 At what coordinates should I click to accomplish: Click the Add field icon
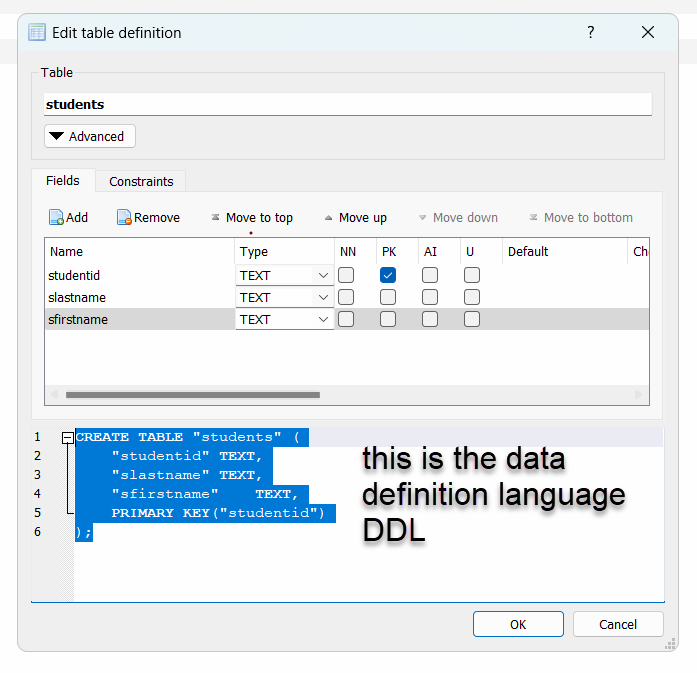click(x=56, y=217)
